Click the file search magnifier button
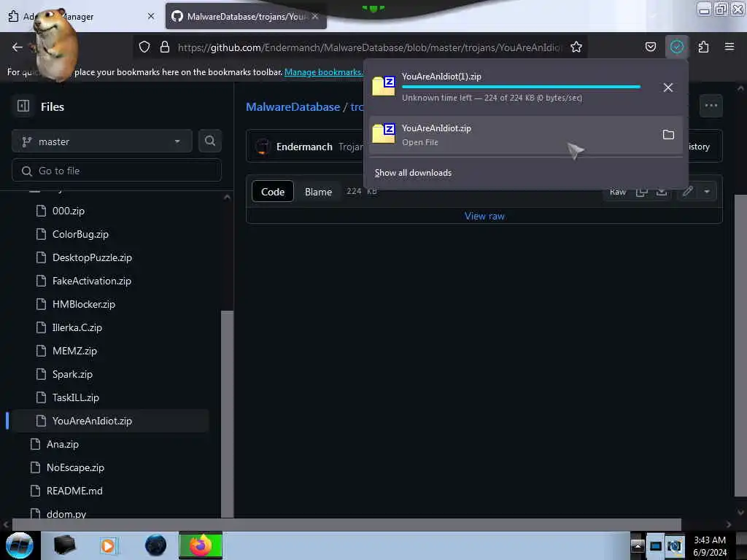The image size is (747, 560). pyautogui.click(x=209, y=141)
